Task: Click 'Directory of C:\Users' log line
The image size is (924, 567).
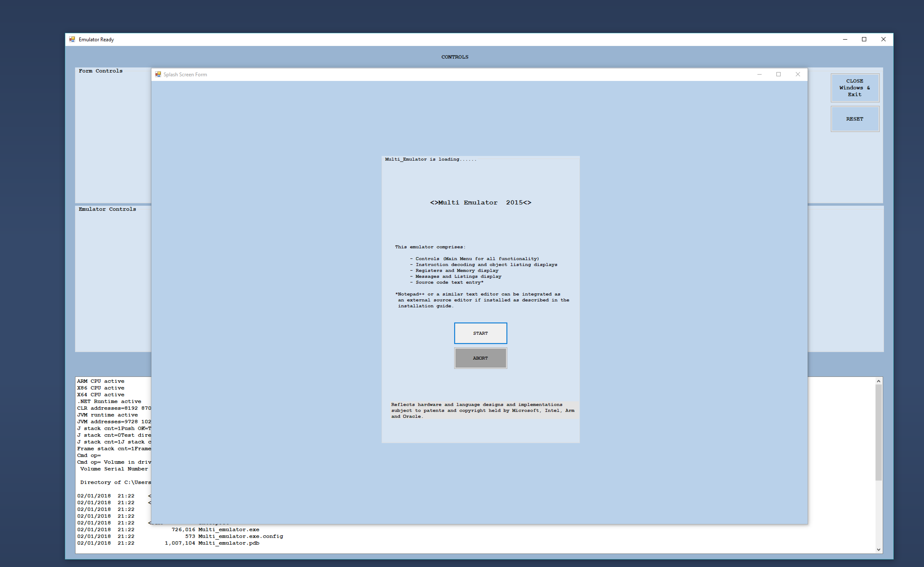Action: [x=116, y=482]
